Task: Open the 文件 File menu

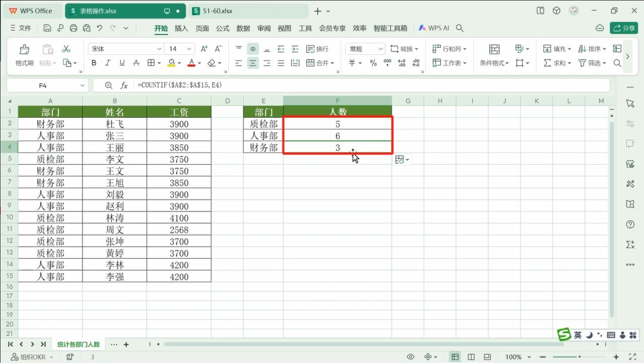Action: click(x=21, y=28)
